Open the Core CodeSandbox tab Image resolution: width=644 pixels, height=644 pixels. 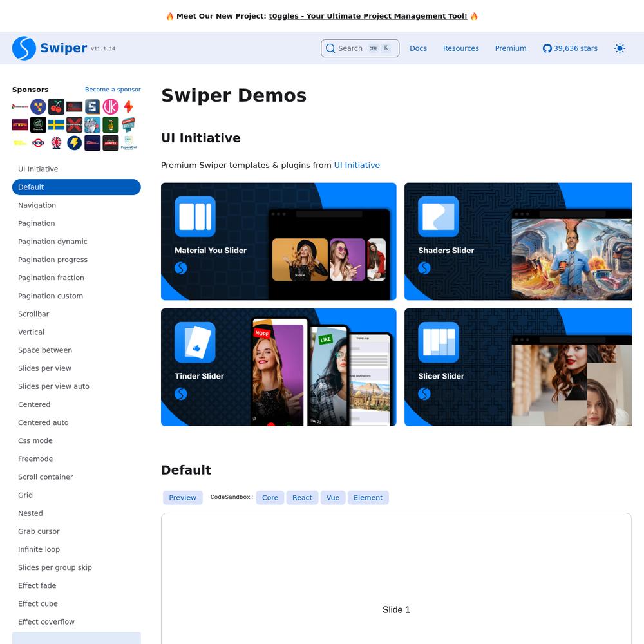click(270, 497)
